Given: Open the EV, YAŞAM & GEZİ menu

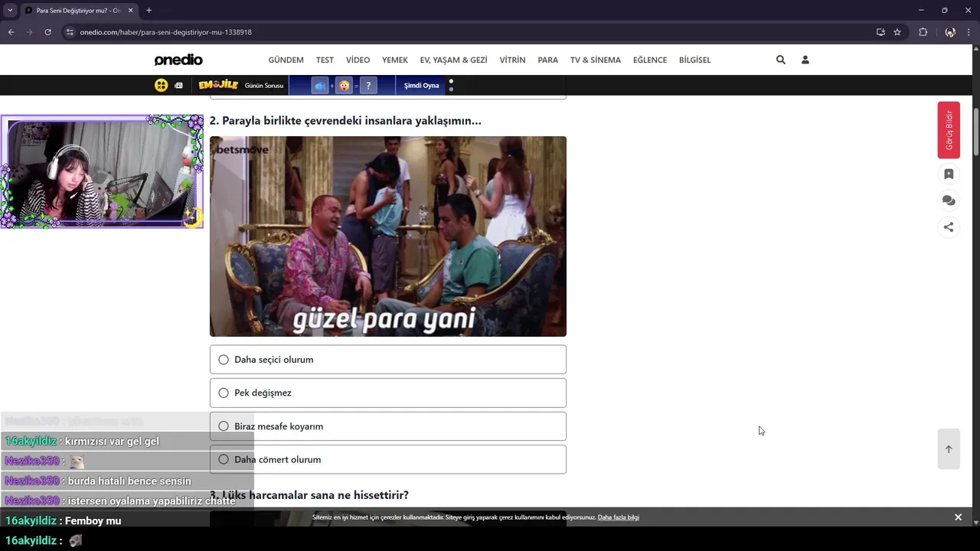Looking at the screenshot, I should click(453, 60).
